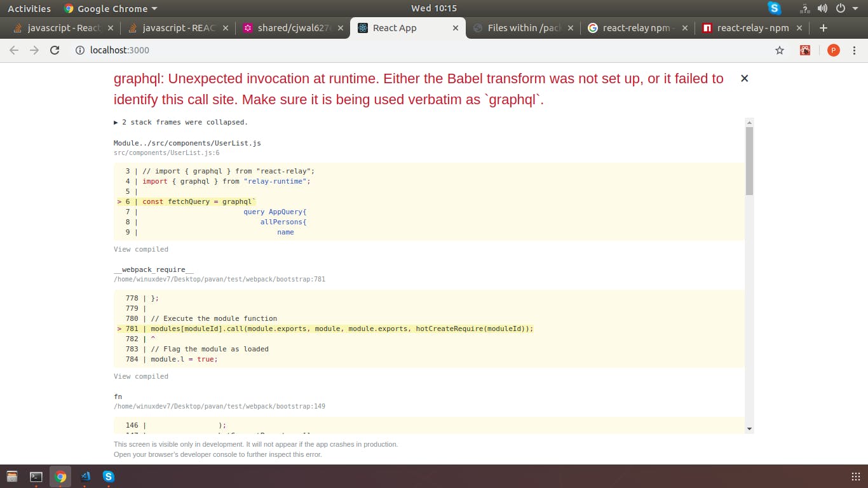This screenshot has height=488, width=868.
Task: Close the React App tab
Action: [x=455, y=28]
